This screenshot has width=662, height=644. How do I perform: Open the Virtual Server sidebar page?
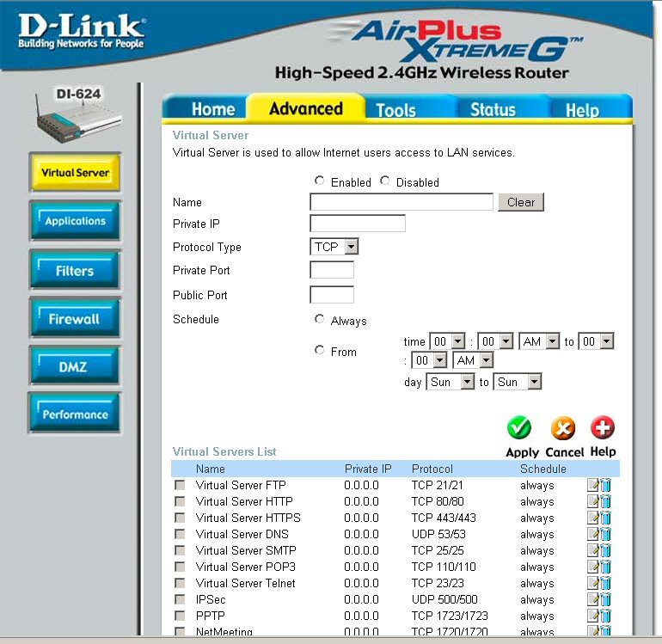(x=75, y=172)
